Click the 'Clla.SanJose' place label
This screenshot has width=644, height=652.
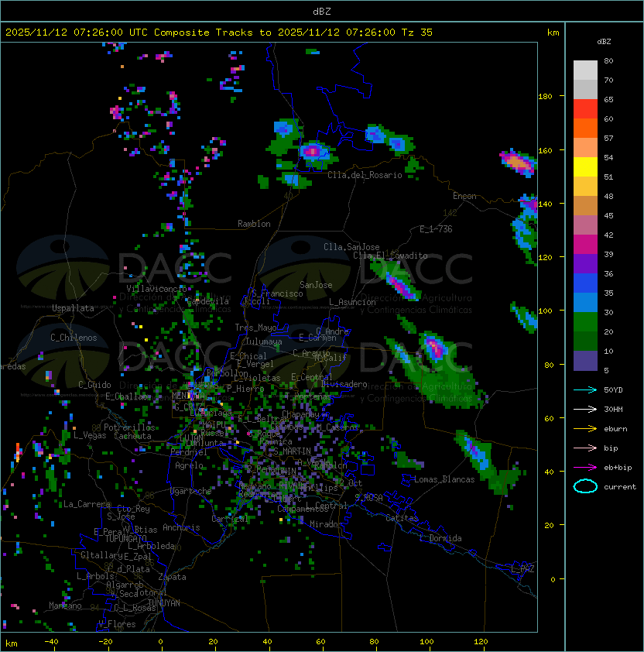[x=351, y=247]
